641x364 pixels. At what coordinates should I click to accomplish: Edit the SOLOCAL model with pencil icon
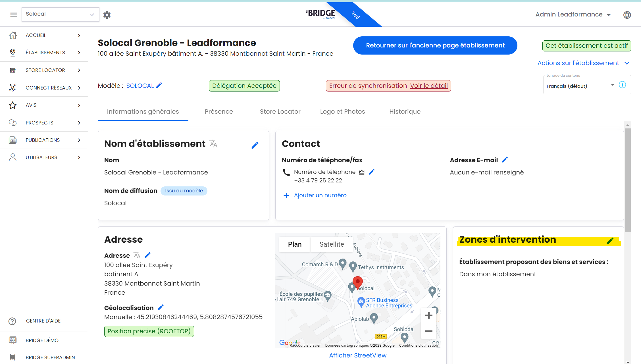159,85
